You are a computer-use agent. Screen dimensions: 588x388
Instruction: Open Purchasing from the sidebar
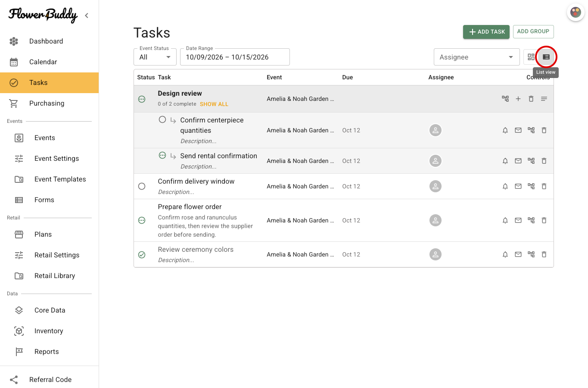pos(49,103)
